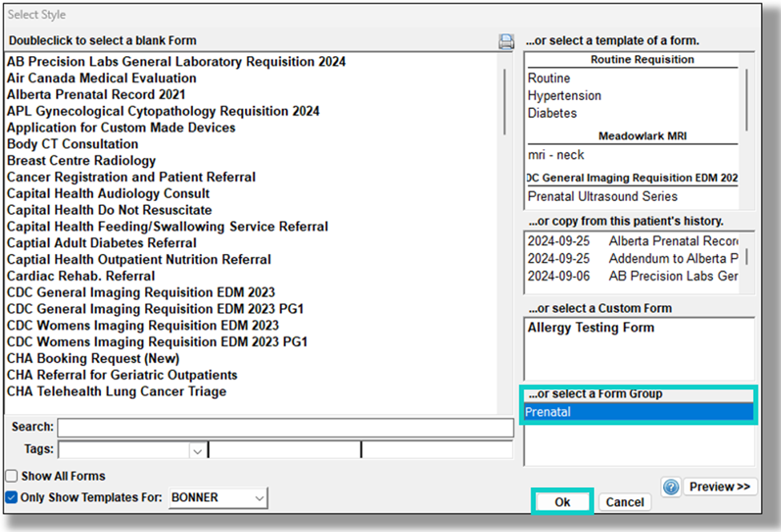Viewport: 781px width, 532px height.
Task: Expand the first Tags dropdown arrow
Action: pos(197,451)
